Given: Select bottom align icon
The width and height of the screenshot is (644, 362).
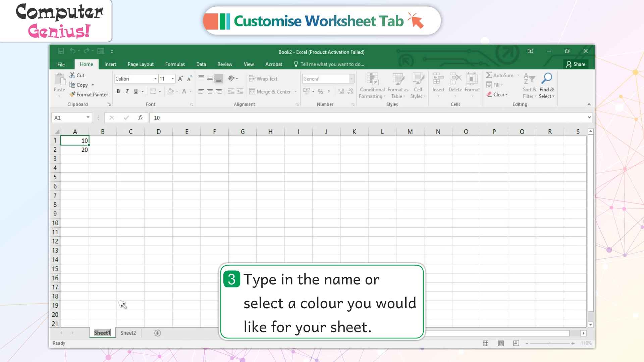Looking at the screenshot, I should click(x=218, y=79).
